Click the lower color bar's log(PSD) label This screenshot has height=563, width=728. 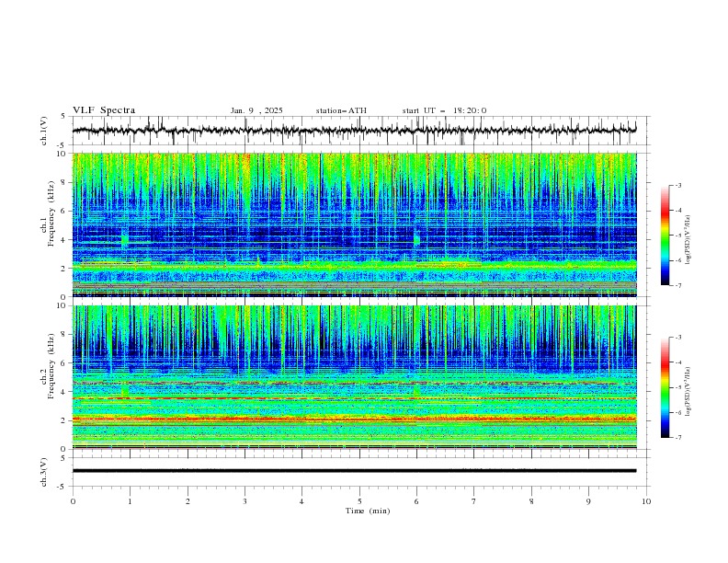pos(688,391)
